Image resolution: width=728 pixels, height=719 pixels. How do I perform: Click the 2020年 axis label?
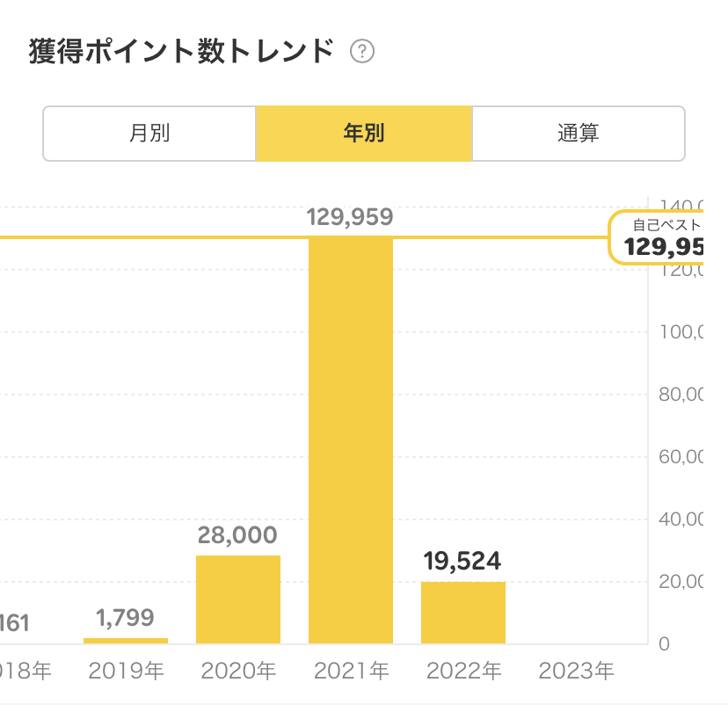238,672
